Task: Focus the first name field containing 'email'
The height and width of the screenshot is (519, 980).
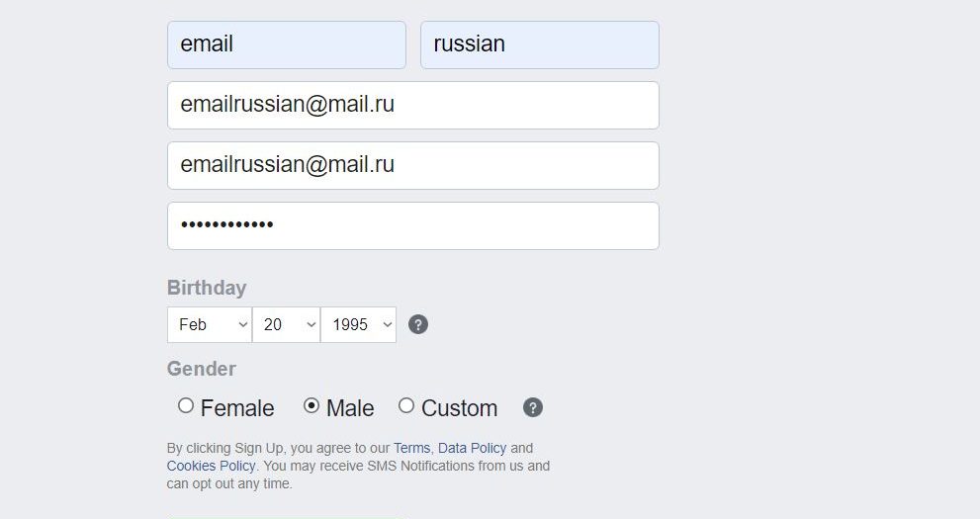Action: [287, 44]
